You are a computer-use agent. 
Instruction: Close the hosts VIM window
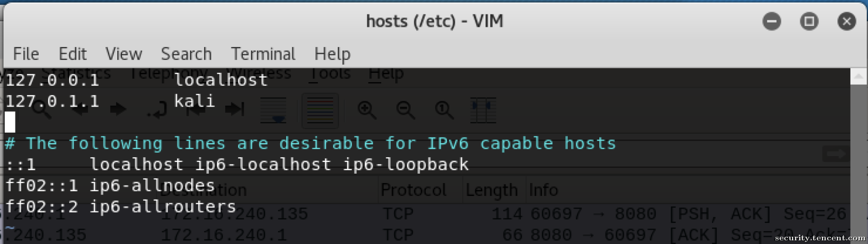coord(846,21)
